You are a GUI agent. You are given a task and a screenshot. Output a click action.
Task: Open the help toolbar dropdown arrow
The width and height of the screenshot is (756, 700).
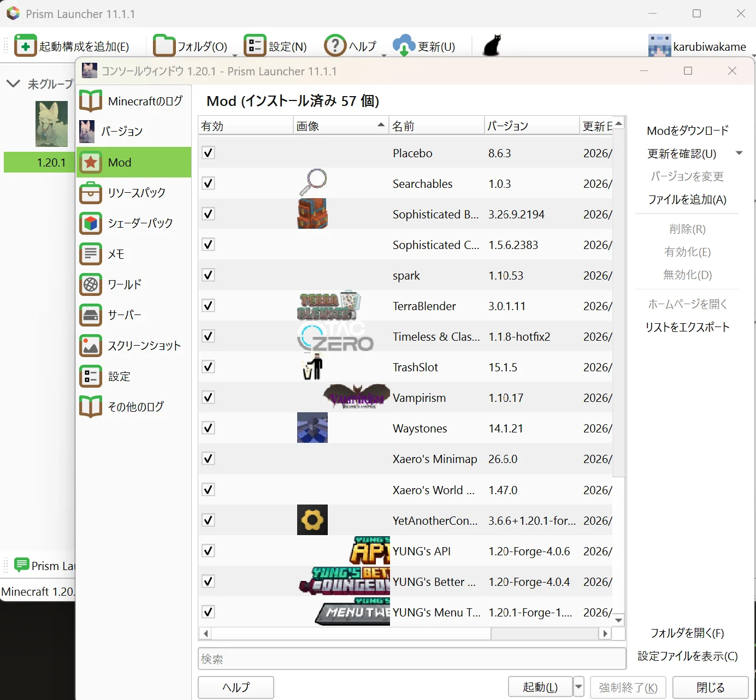point(383,55)
